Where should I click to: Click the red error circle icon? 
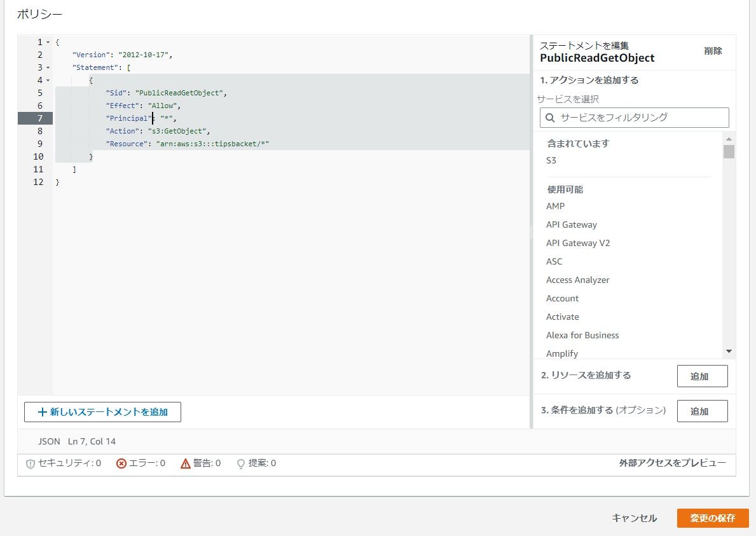coord(121,464)
